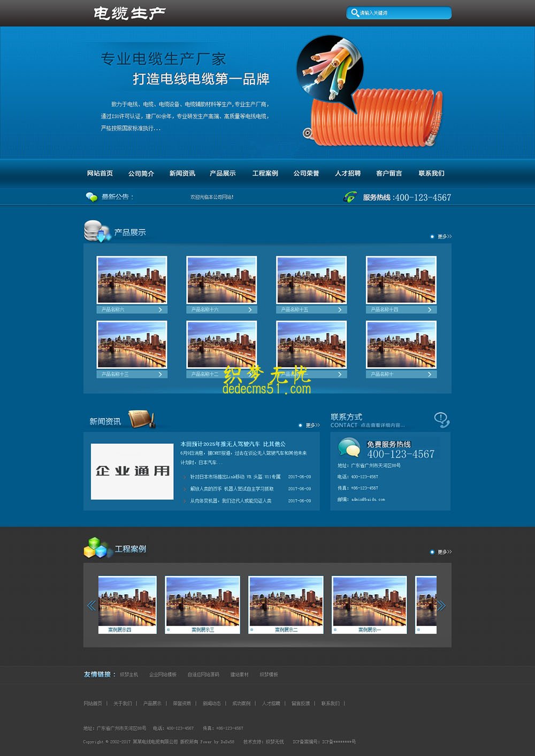Image resolution: width=535 pixels, height=756 pixels.
Task: Open the 本田预计2025年推无人驾驶汽车 news headline
Action: 233,444
